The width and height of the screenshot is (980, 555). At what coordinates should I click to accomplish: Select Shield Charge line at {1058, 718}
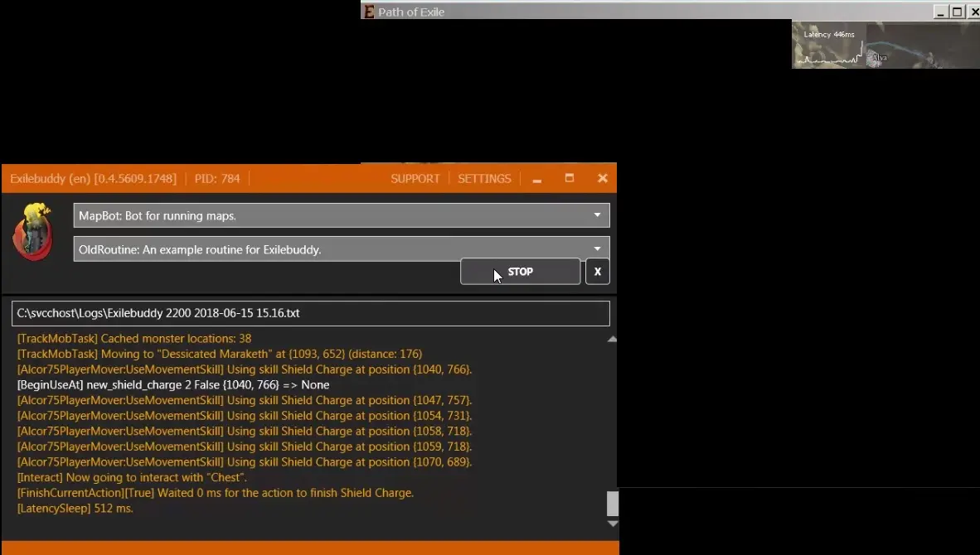(245, 432)
